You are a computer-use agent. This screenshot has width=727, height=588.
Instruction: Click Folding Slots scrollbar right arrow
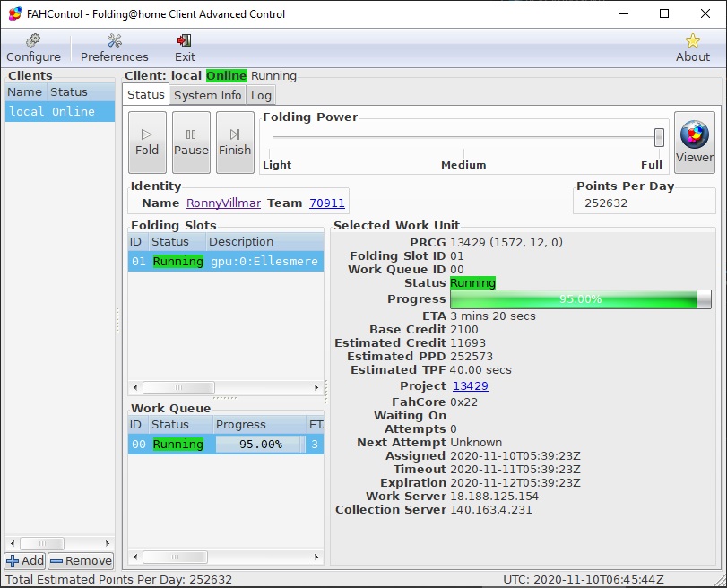[x=316, y=387]
